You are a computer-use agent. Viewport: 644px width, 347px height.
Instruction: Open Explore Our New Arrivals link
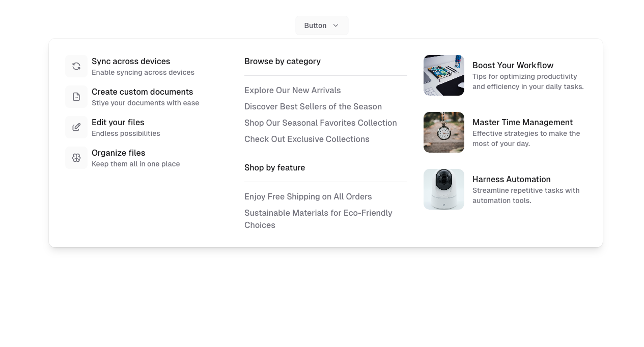(x=293, y=91)
